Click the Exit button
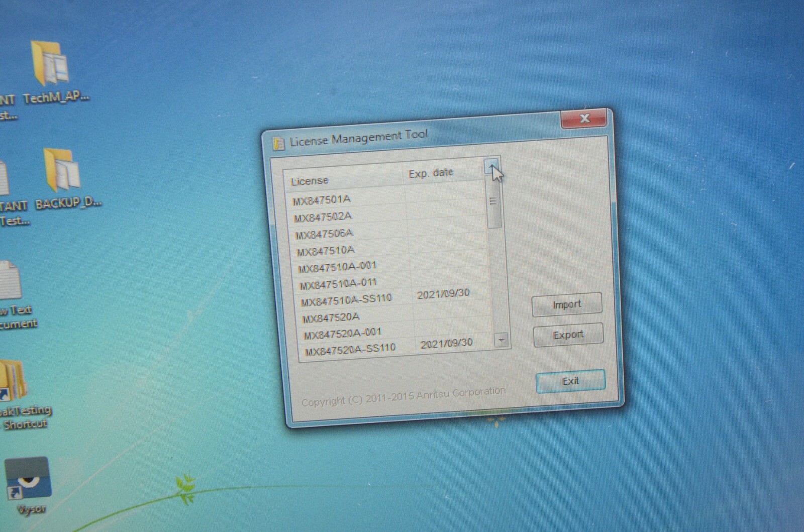804x532 pixels. [x=570, y=381]
